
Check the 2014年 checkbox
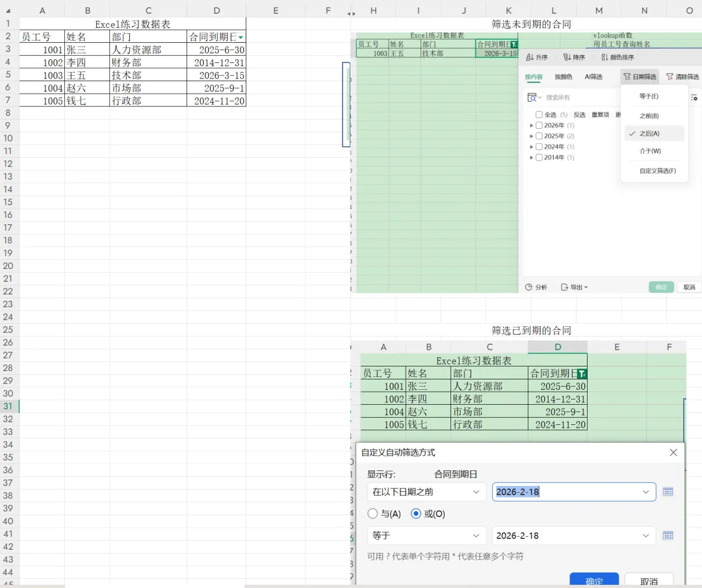539,157
